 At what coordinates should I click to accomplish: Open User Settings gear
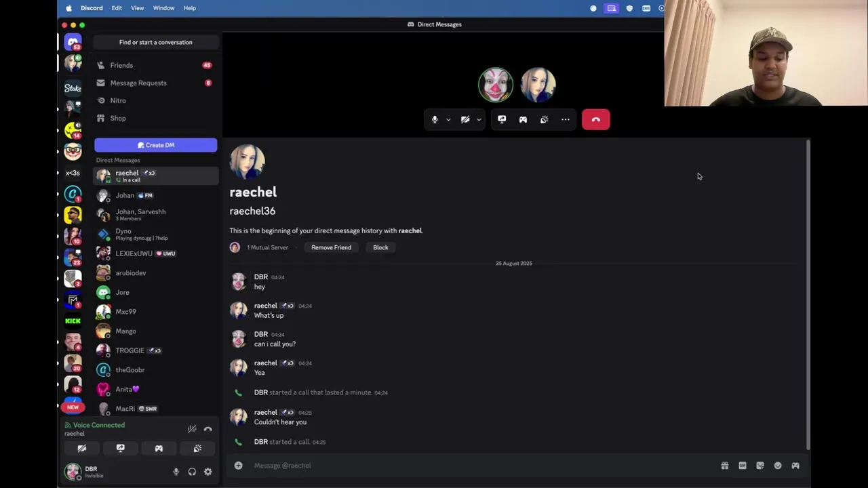pyautogui.click(x=208, y=472)
